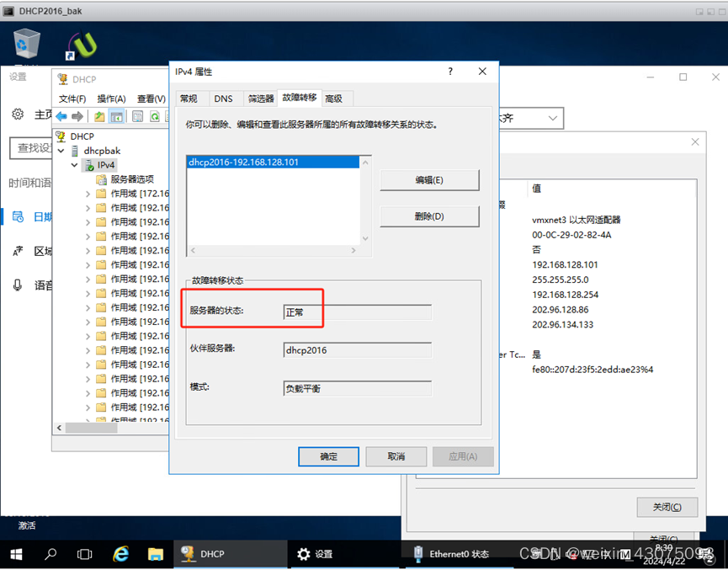The width and height of the screenshot is (728, 570).
Task: Select the dhcpbak server node
Action: tap(102, 151)
